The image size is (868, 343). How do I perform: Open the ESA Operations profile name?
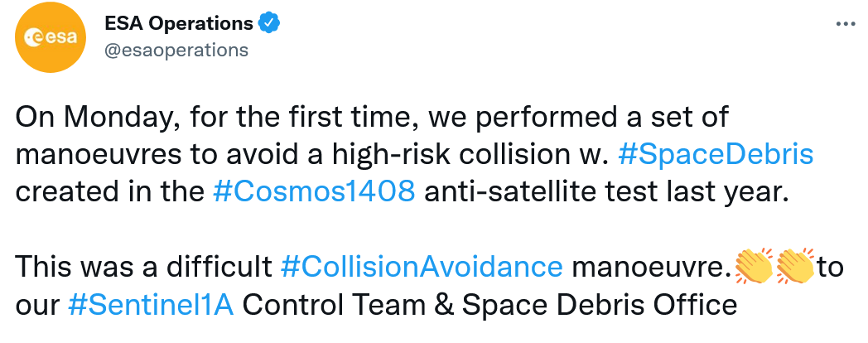[x=179, y=23]
